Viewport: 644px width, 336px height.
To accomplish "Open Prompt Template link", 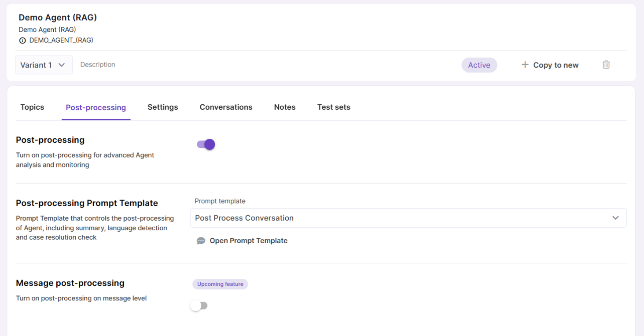I will (248, 241).
